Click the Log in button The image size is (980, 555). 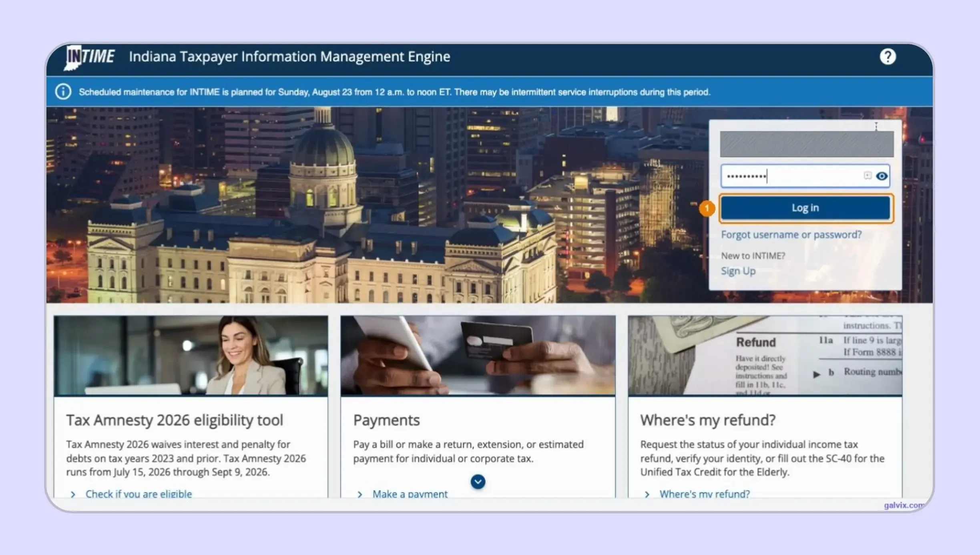point(805,208)
